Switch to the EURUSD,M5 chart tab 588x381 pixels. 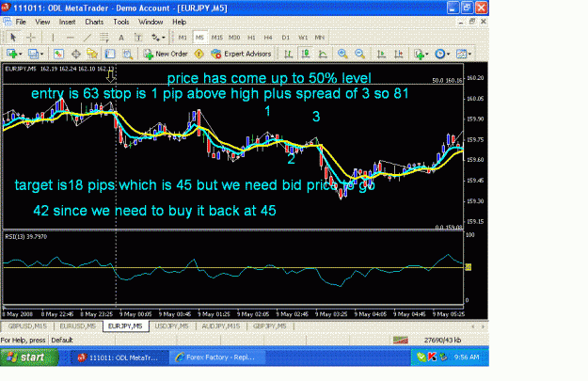click(x=78, y=326)
